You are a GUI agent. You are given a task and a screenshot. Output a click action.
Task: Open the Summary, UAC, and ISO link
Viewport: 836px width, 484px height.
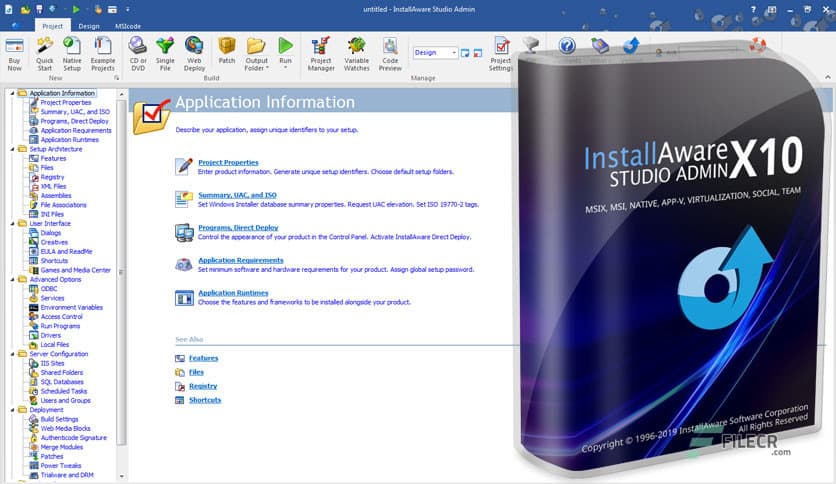click(237, 195)
